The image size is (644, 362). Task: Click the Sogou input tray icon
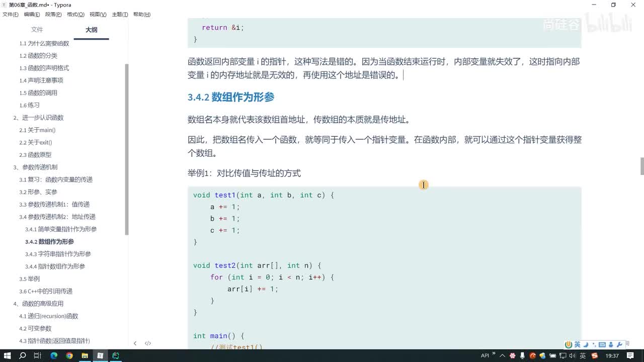coord(595,355)
